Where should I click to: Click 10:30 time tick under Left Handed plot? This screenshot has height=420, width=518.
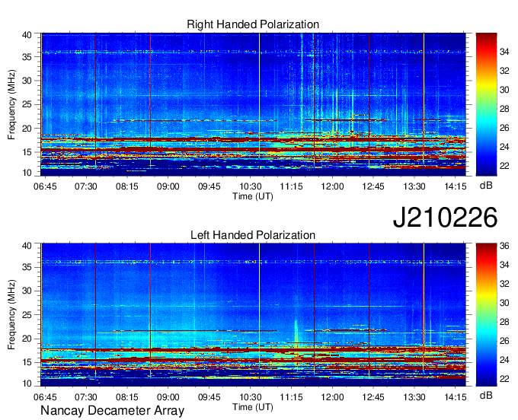click(251, 397)
